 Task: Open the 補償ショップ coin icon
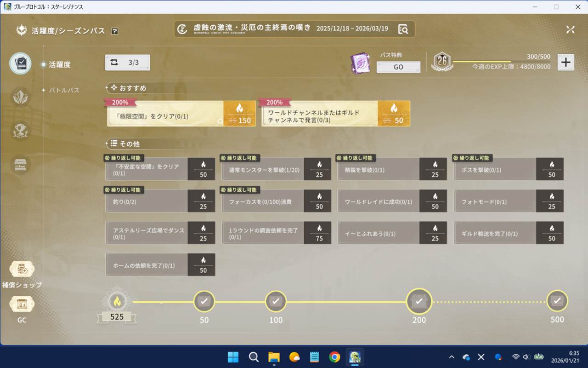pyautogui.click(x=22, y=270)
